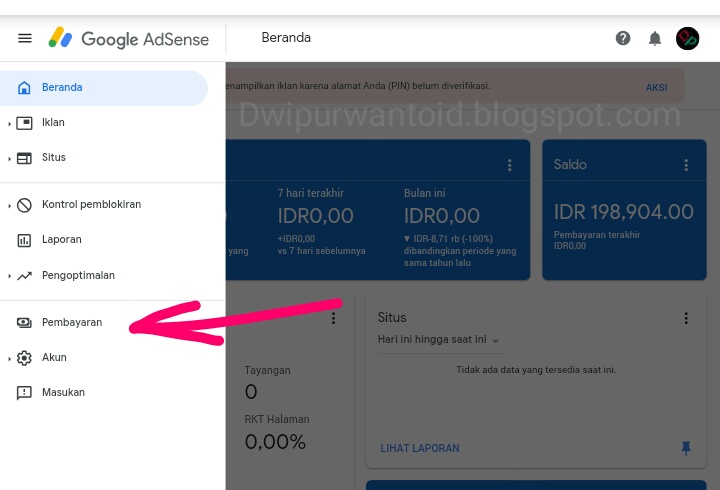This screenshot has height=490, width=720.
Task: Click the LIHAT LAPORAN link
Action: 420,449
